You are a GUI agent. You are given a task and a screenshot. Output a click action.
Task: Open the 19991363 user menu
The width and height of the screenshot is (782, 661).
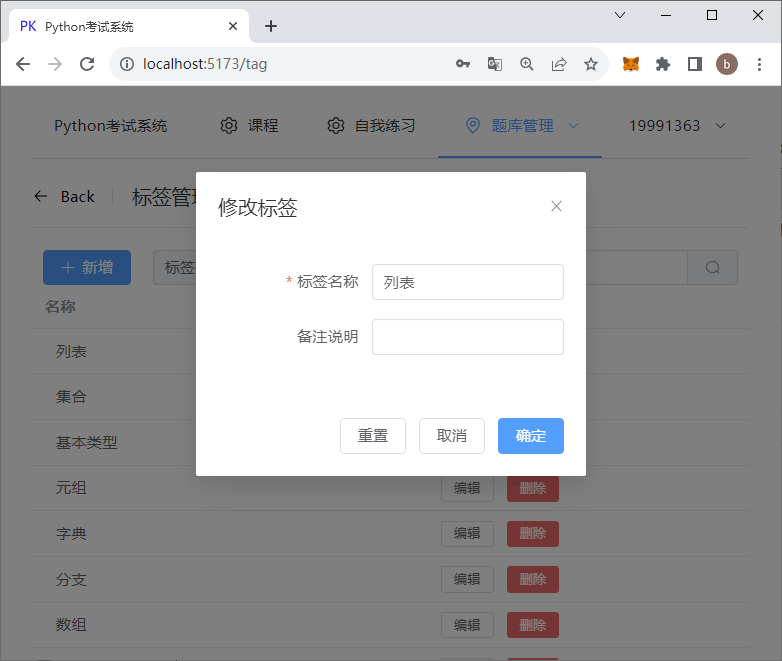point(677,126)
